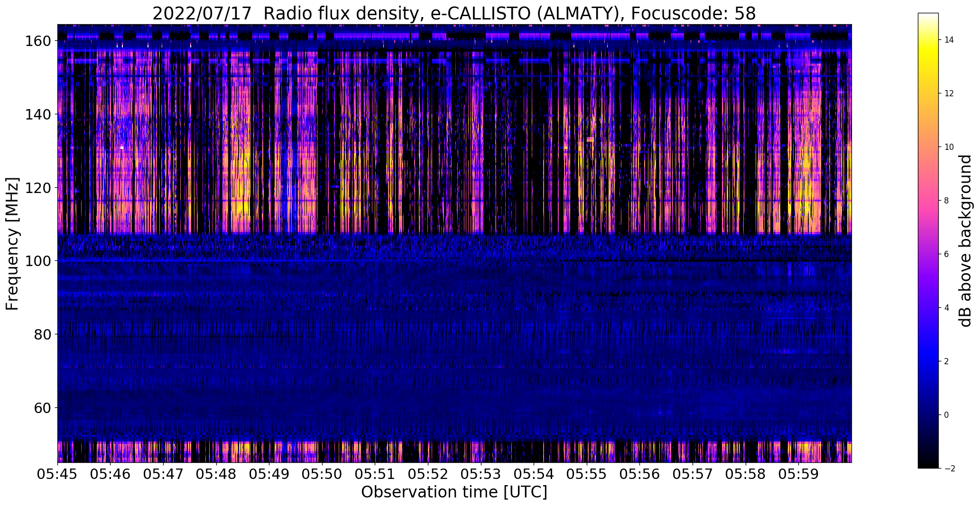This screenshot has height=506, width=980.
Task: Click the colorbar tick label 2
Action: [x=947, y=361]
